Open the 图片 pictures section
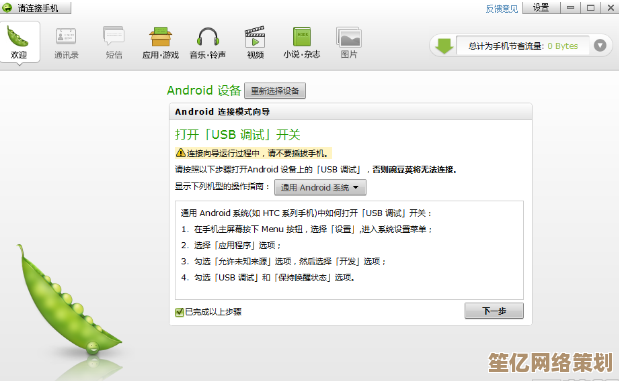Image resolution: width=619 pixels, height=381 pixels. coord(349,43)
